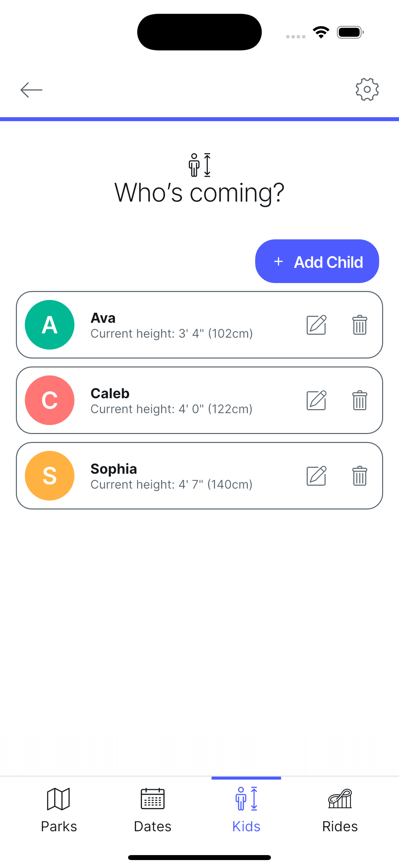
Task: Go to the Dates tab
Action: tap(153, 810)
